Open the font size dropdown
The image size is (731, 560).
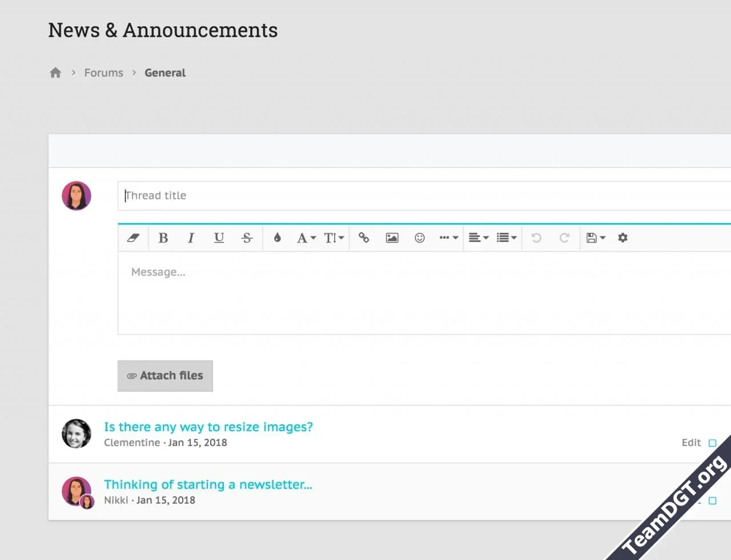[x=334, y=238]
